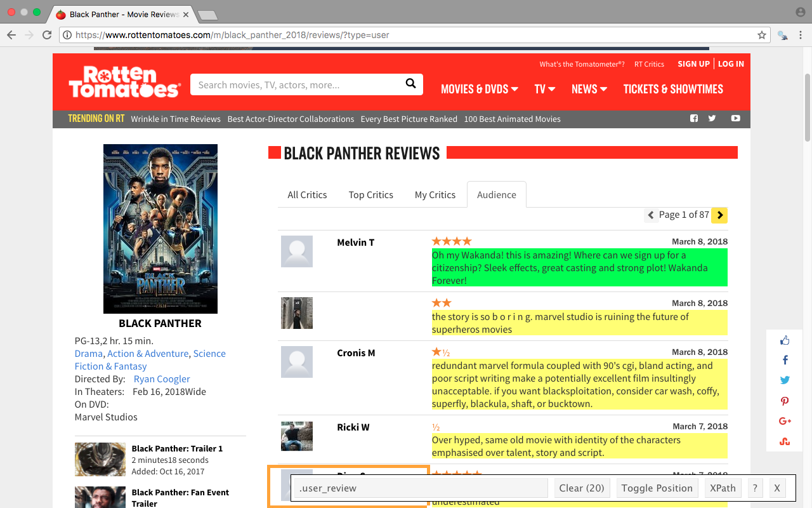The height and width of the screenshot is (508, 812).
Task: Click the SelectorGadget extension icon
Action: point(783,35)
